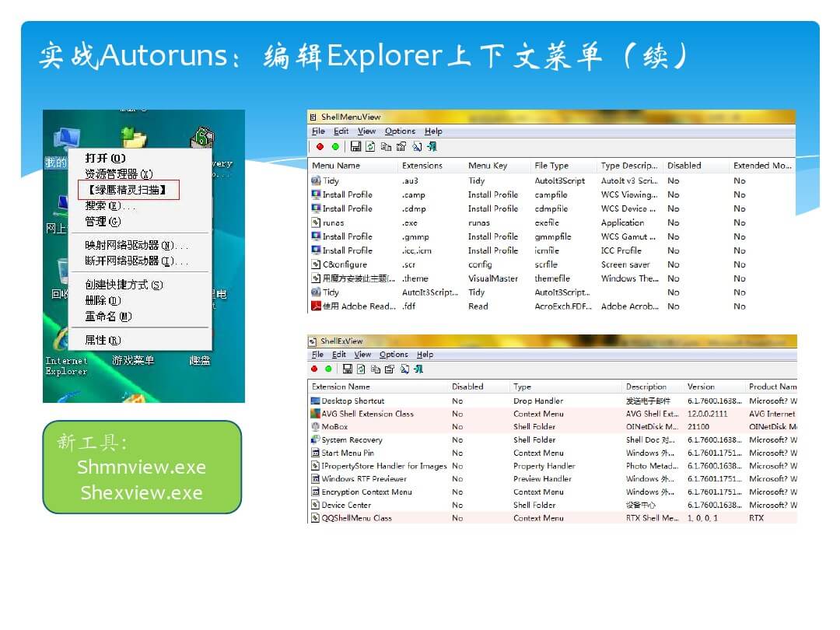Image resolution: width=840 pixels, height=630 pixels.
Task: Click the properties icon in ShellExView toolbar
Action: [x=390, y=369]
